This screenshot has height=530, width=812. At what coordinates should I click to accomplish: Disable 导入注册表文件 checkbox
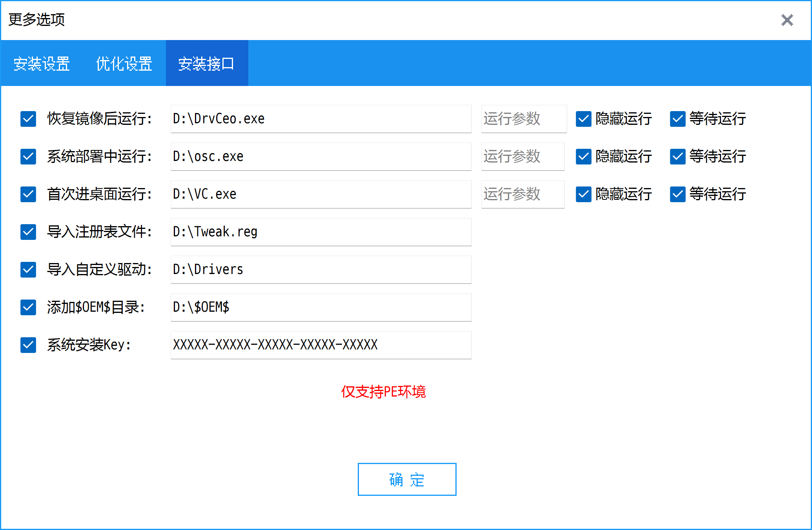click(x=28, y=232)
